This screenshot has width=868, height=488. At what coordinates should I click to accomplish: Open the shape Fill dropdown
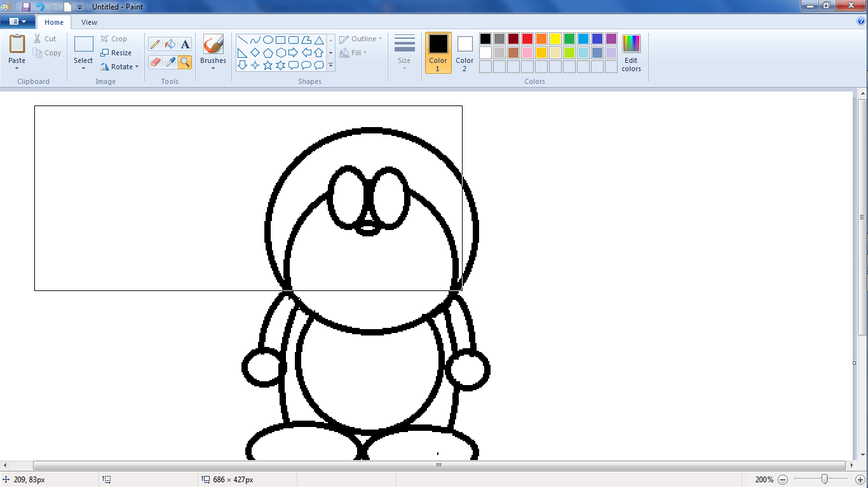pos(353,53)
